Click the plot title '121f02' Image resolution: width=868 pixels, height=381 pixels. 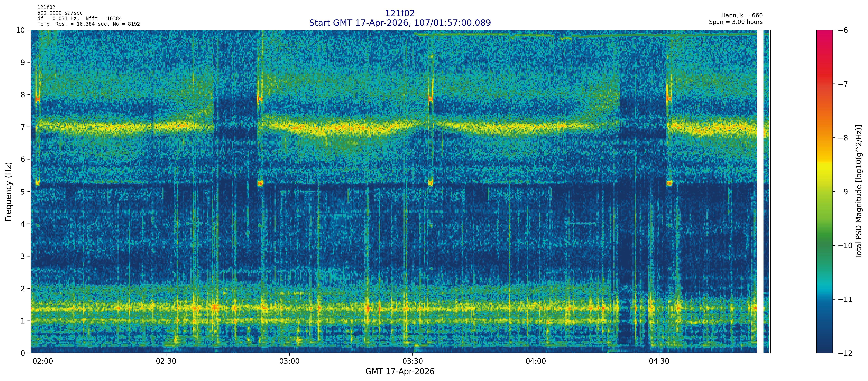point(400,13)
